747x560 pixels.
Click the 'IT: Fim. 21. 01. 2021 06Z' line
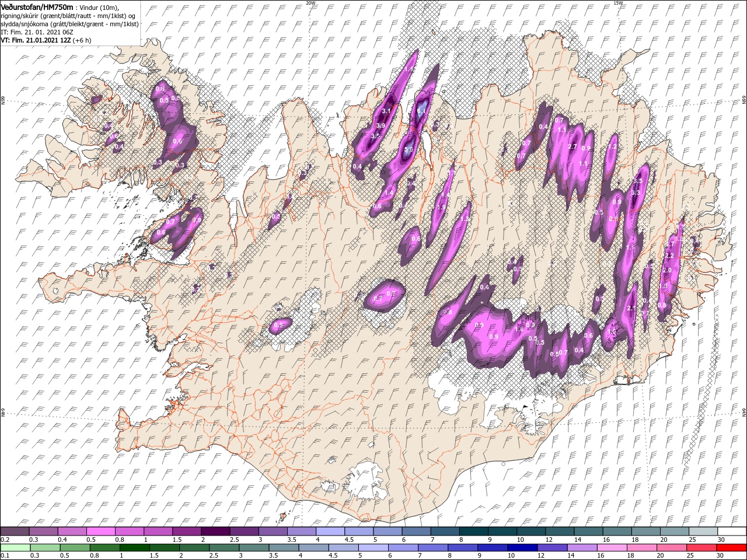point(37,33)
